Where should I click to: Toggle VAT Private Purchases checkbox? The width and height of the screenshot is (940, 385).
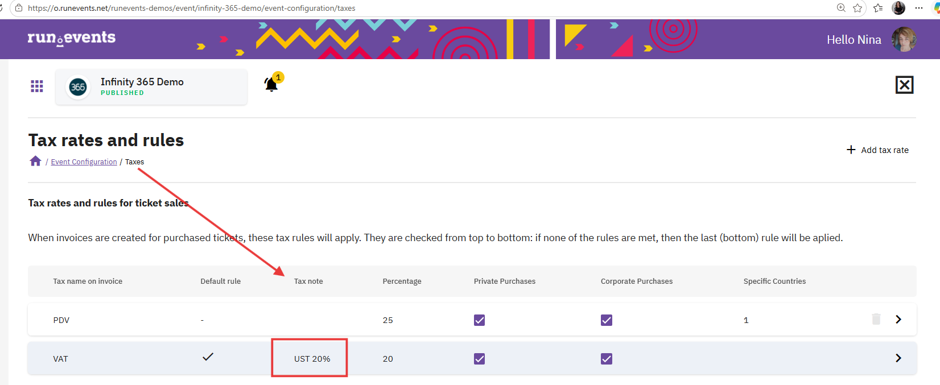click(x=479, y=359)
